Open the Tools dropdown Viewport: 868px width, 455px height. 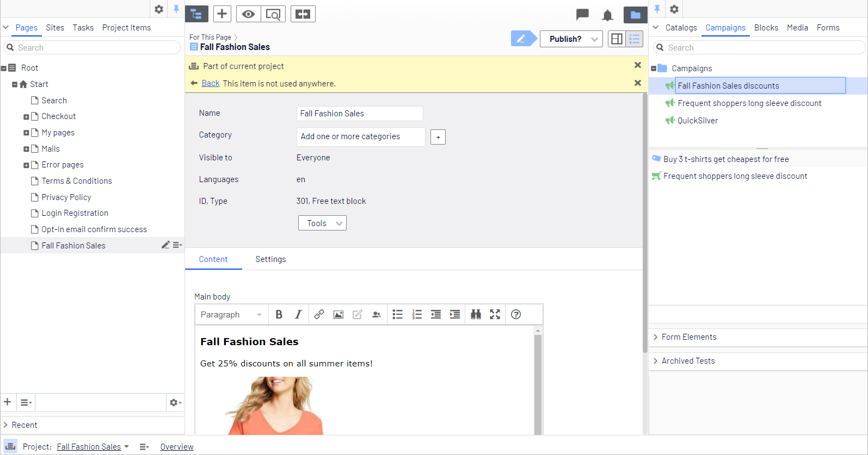point(322,223)
